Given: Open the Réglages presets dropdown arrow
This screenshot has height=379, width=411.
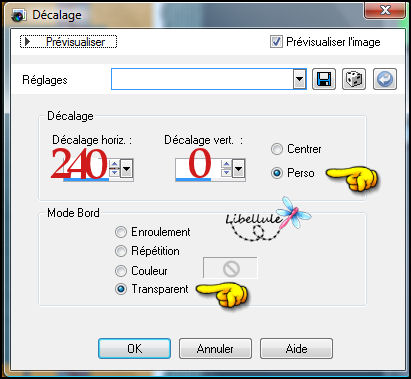Looking at the screenshot, I should 299,79.
